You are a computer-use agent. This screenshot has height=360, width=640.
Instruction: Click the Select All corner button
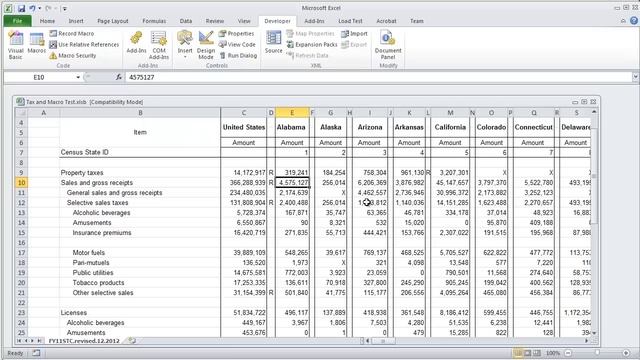pos(21,113)
